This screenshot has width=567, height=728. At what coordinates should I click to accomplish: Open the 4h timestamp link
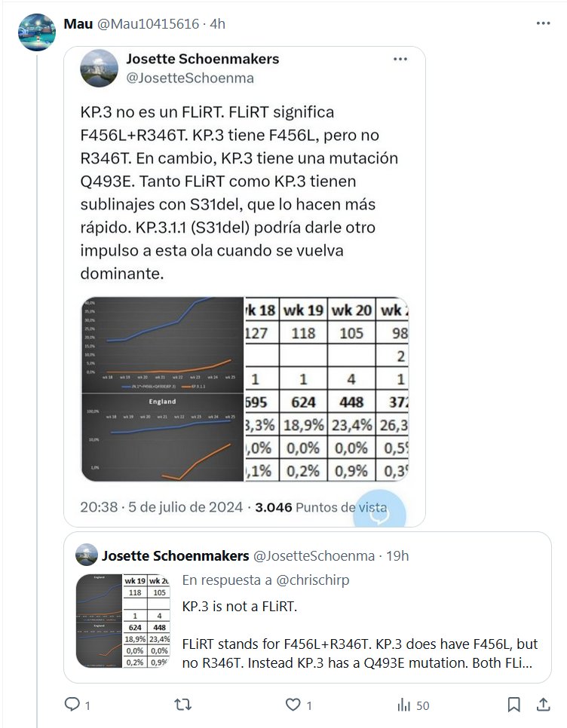click(x=217, y=23)
